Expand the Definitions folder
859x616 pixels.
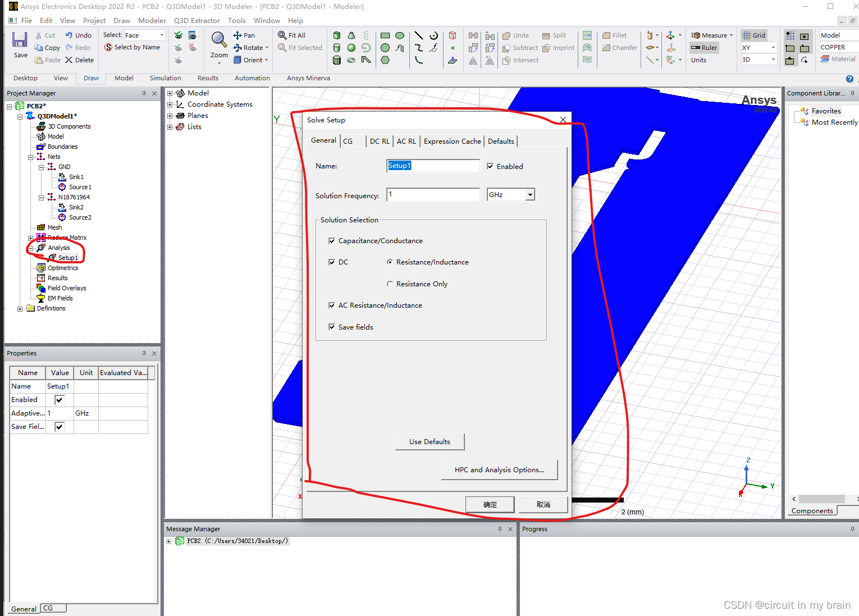(20, 308)
